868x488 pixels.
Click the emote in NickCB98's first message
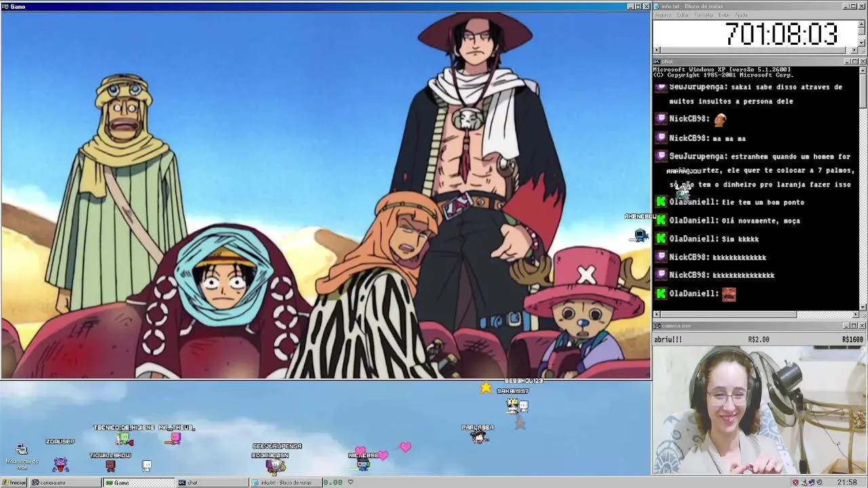coord(720,119)
